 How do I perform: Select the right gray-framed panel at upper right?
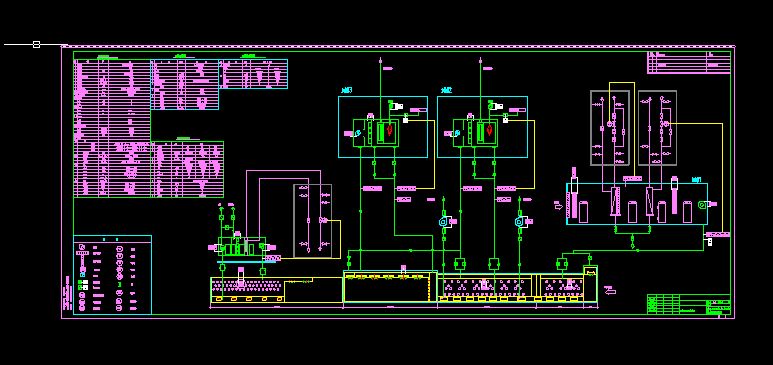657,128
